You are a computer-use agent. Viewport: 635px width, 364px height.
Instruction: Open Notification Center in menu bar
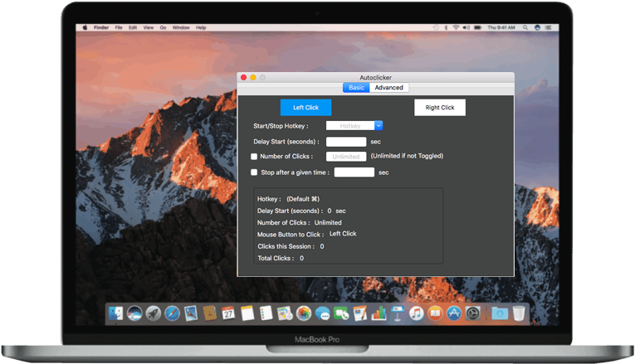549,27
